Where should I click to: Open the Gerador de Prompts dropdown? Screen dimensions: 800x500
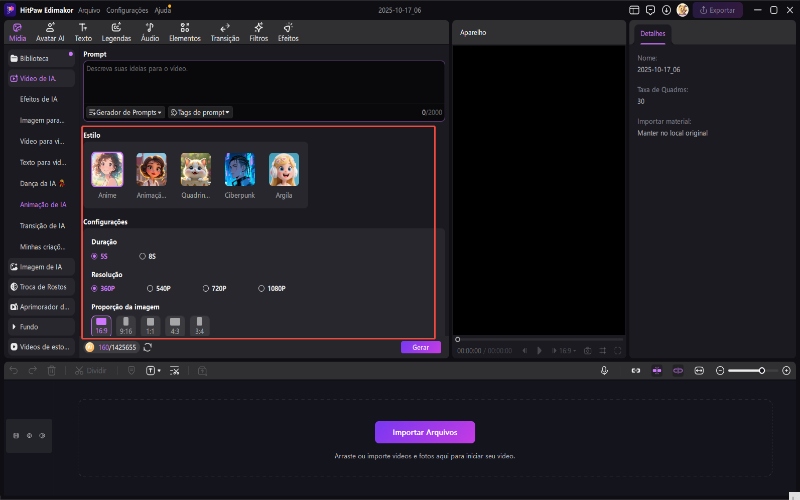coord(125,112)
